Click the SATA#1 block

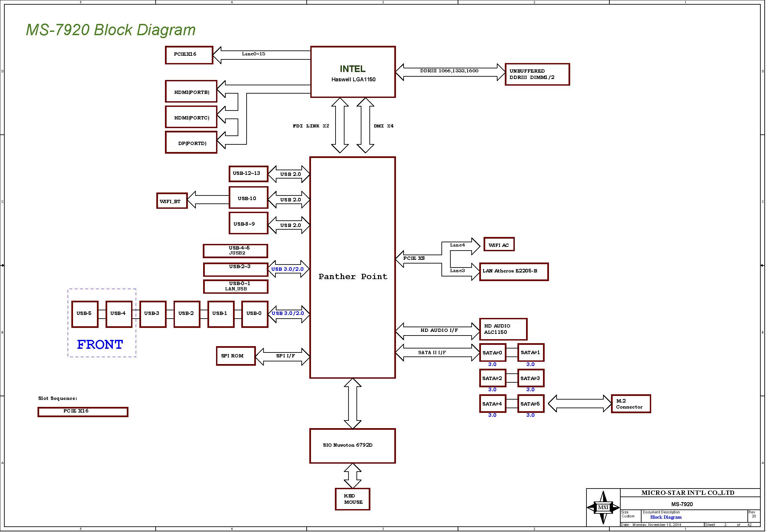pyautogui.click(x=531, y=353)
